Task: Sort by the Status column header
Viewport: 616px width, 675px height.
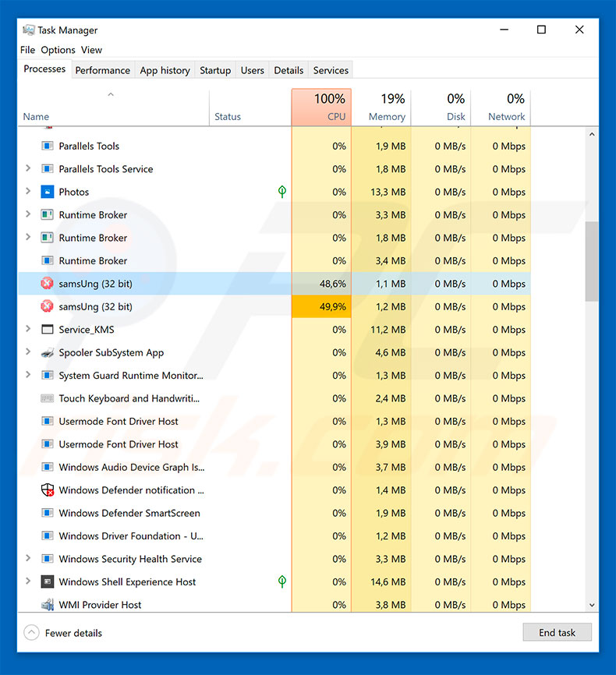Action: pyautogui.click(x=250, y=108)
